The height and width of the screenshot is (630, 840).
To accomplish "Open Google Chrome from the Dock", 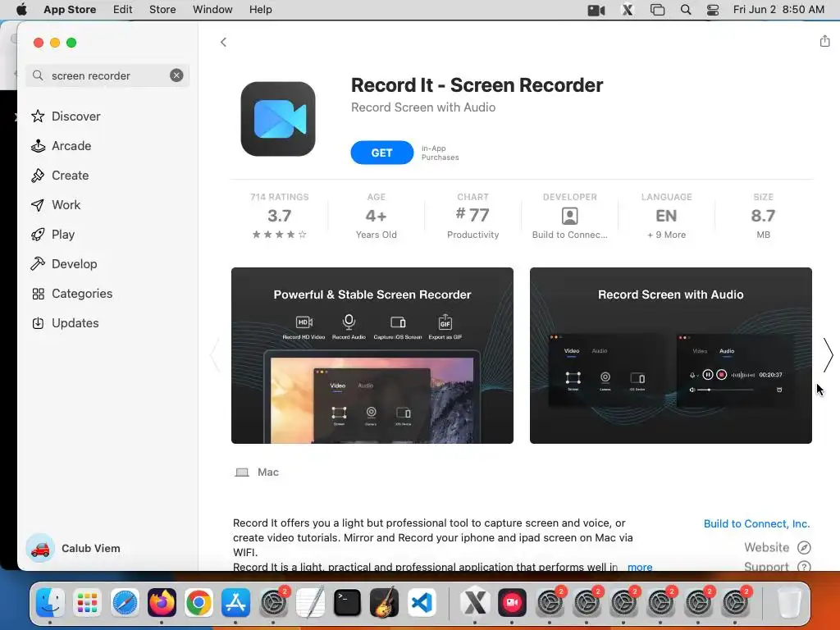I will [x=199, y=603].
